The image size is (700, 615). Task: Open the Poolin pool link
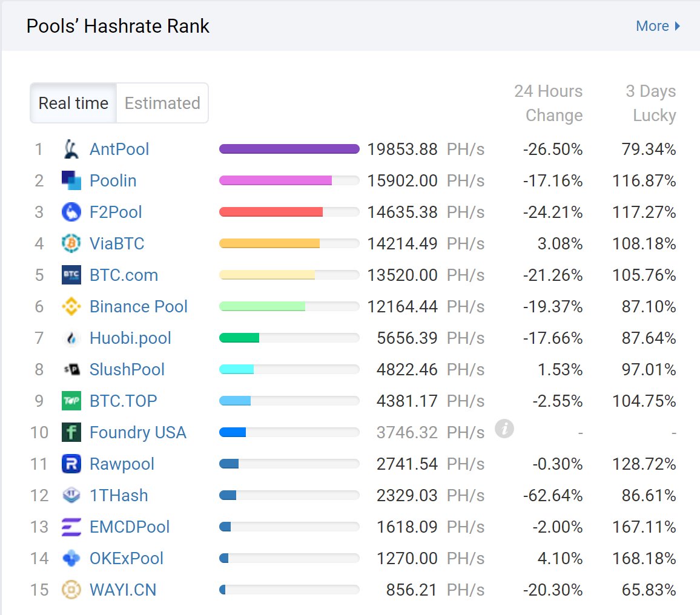[x=113, y=180]
